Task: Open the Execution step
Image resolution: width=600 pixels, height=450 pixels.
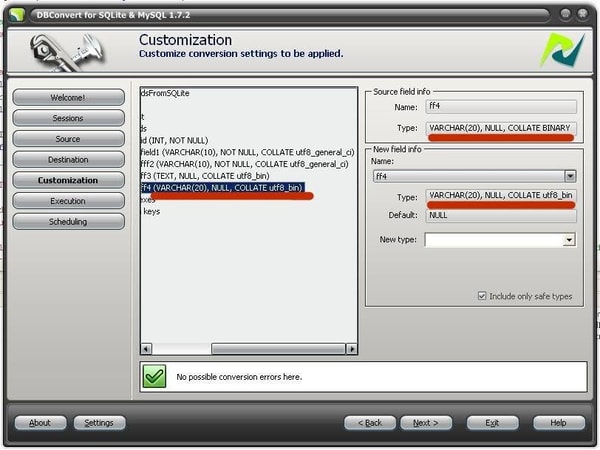Action: pyautogui.click(x=68, y=201)
